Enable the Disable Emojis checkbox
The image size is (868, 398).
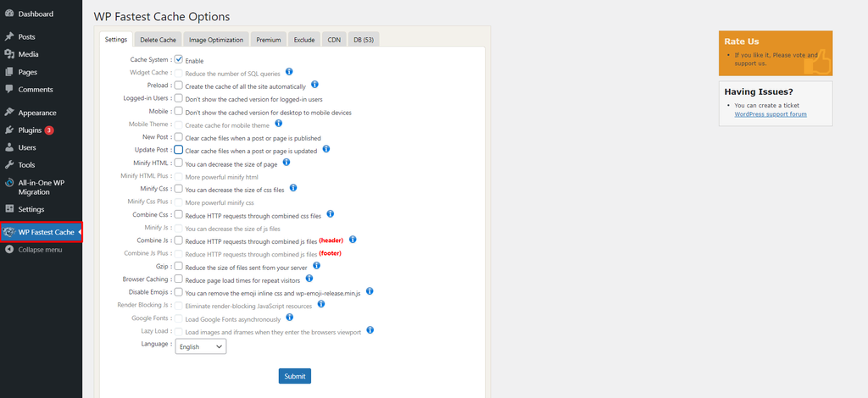(179, 291)
